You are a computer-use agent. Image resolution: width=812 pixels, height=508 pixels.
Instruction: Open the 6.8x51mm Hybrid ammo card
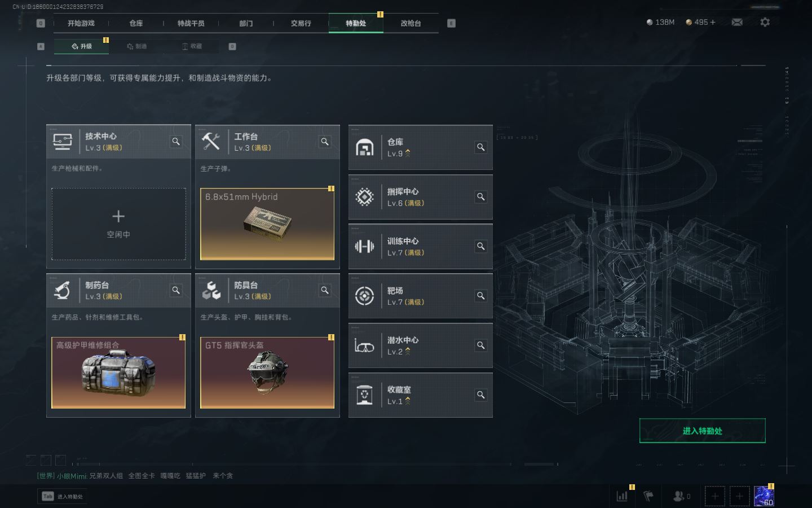(267, 224)
